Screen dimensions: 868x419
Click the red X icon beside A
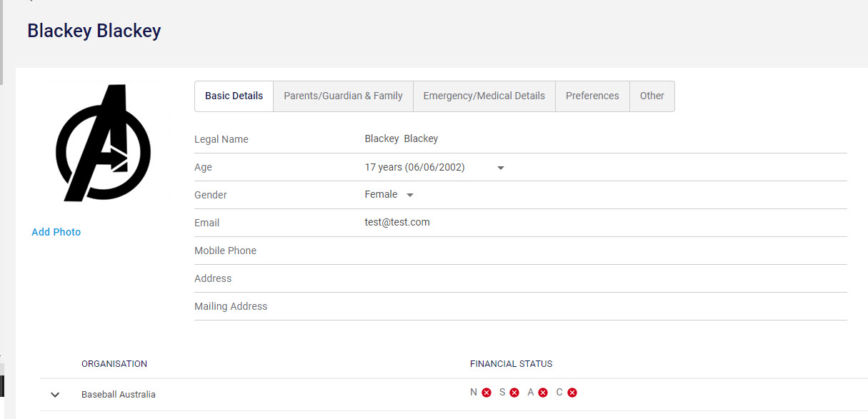pos(543,393)
